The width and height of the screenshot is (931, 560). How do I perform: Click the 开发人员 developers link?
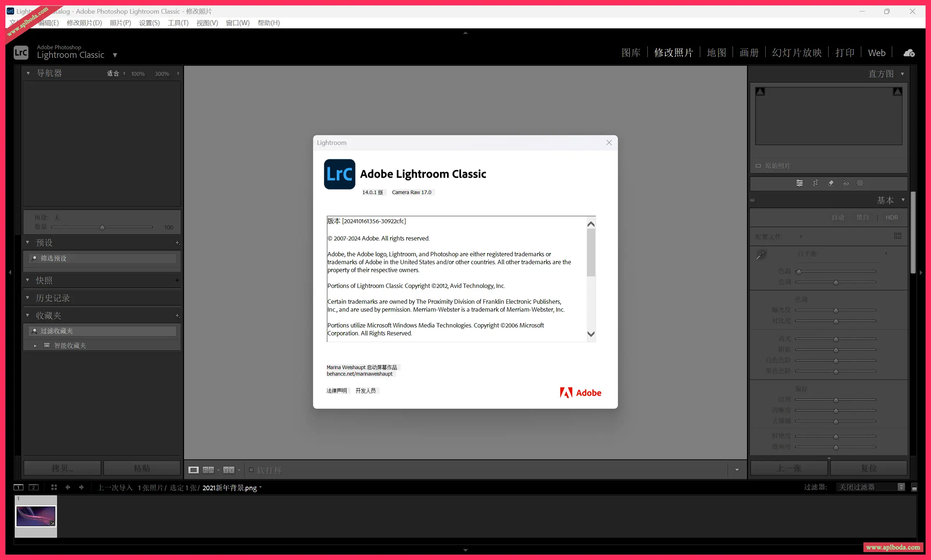[x=366, y=391]
